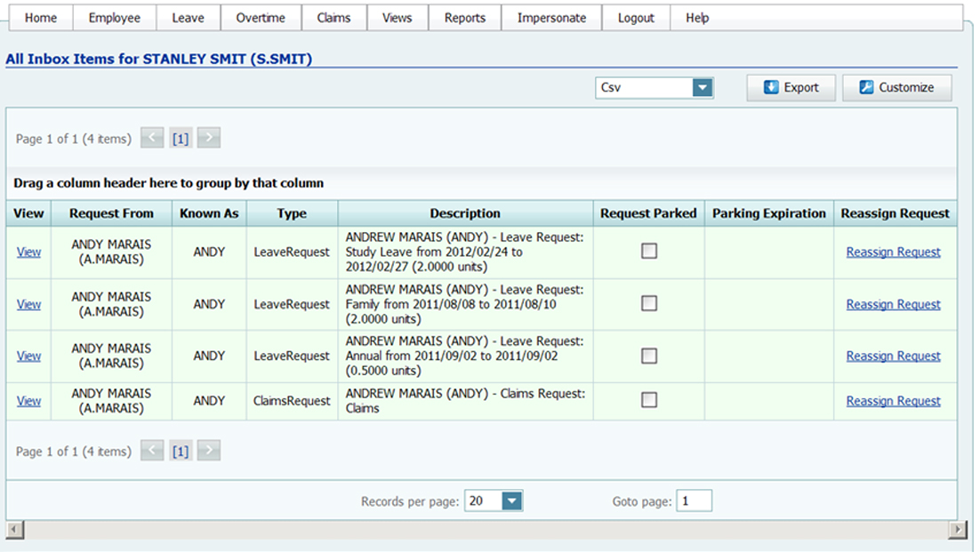Select page 1 in the pagination links
The width and height of the screenshot is (980, 552).
point(180,138)
